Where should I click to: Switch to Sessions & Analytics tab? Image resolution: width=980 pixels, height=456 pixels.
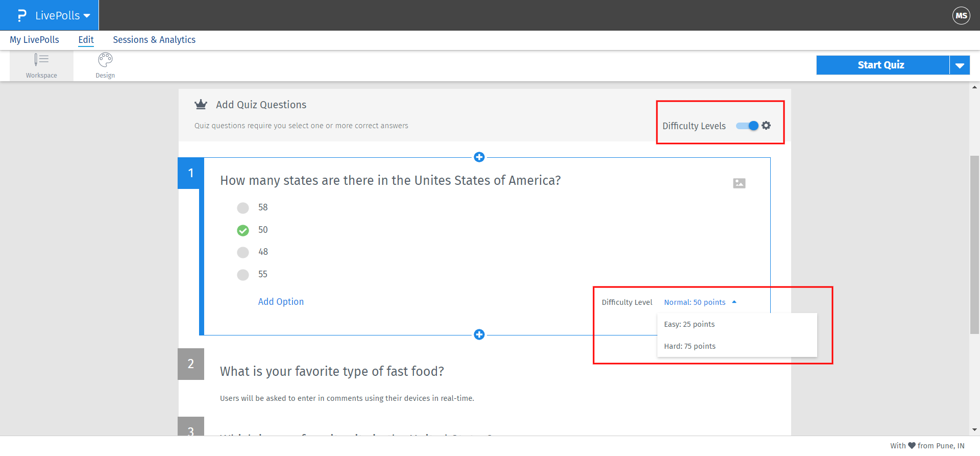point(154,40)
